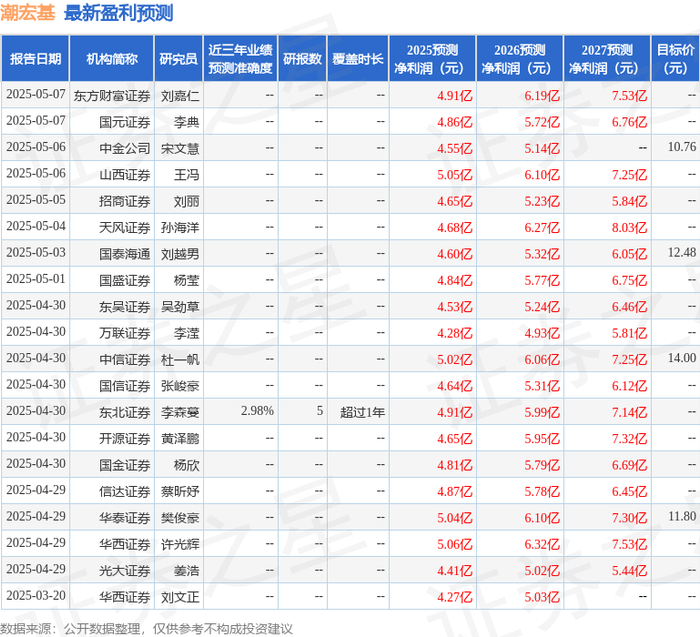Viewport: 700px width, 637px height.
Task: Click the 数据来源 footnote text
Action: point(146,629)
